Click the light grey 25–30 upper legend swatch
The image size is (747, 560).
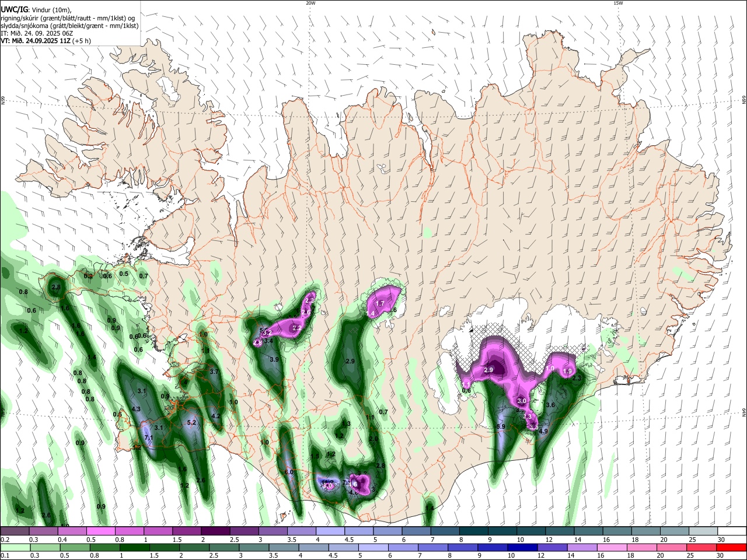[704, 531]
